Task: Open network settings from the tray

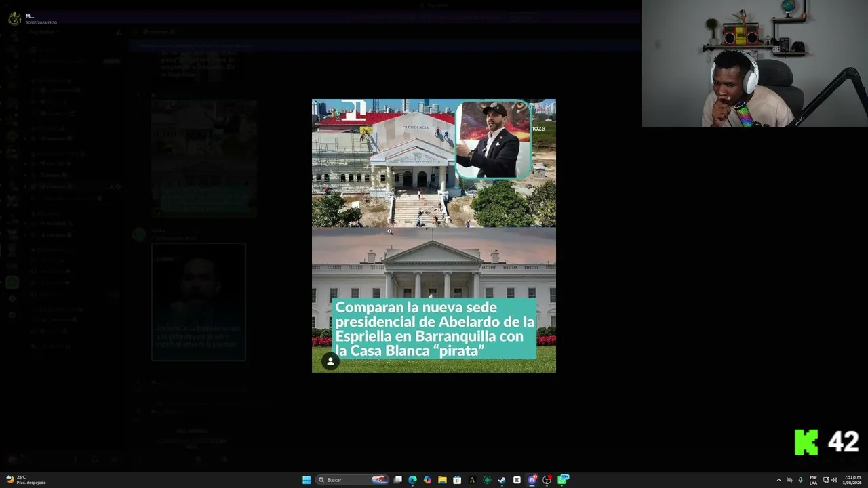Action: pos(826,480)
